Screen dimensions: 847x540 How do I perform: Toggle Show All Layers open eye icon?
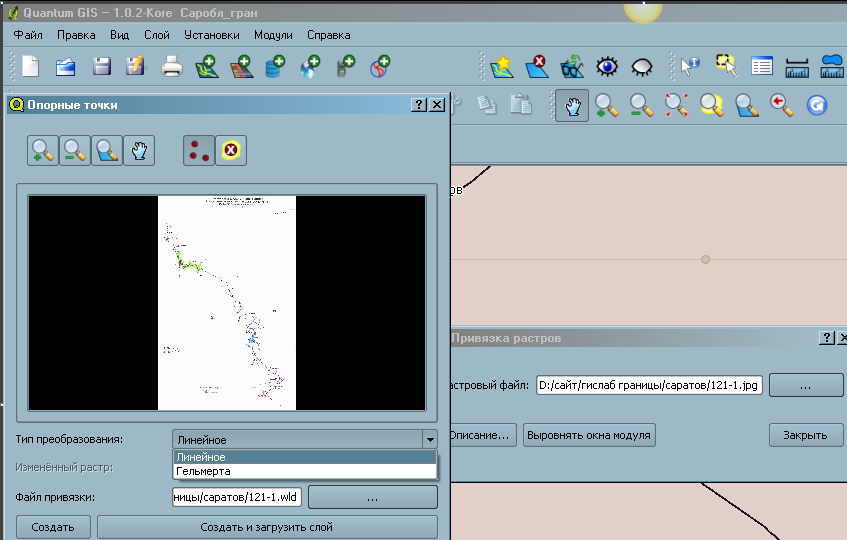(606, 67)
